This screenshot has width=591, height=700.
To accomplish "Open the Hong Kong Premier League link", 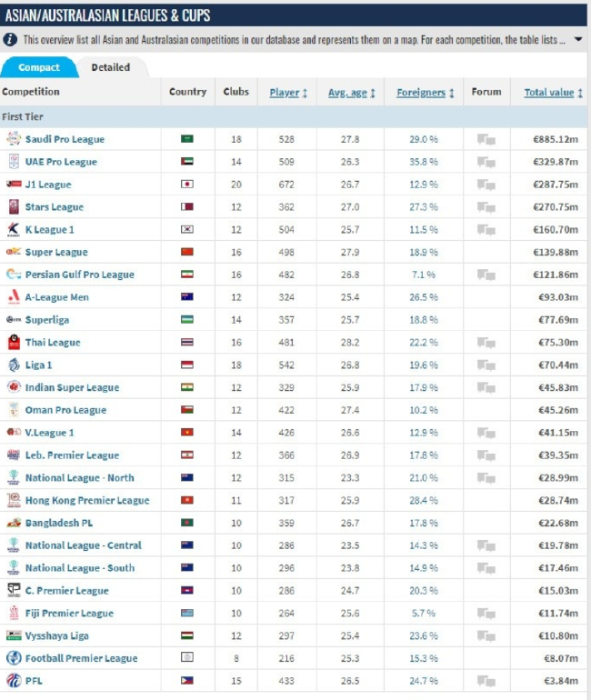I will (x=87, y=500).
